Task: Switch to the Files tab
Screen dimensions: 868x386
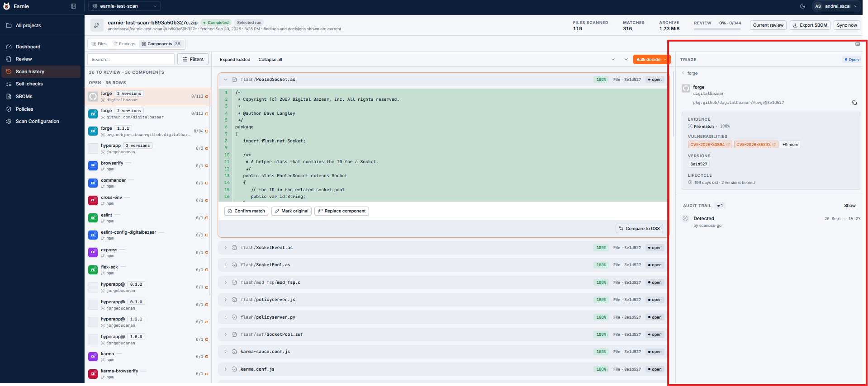Action: (x=99, y=44)
